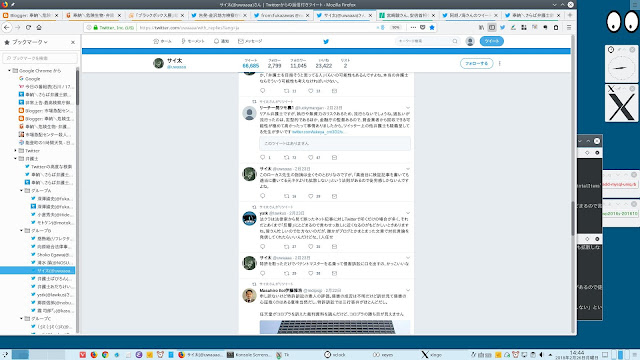Open Twitter 通知 notifications link
This screenshot has width=640, height=360.
point(221,41)
